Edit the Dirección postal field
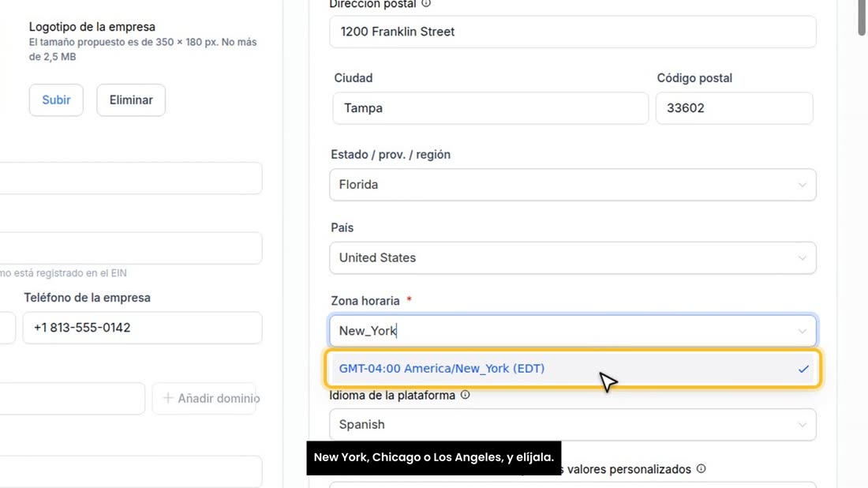The width and height of the screenshot is (868, 488). pyautogui.click(x=572, y=32)
